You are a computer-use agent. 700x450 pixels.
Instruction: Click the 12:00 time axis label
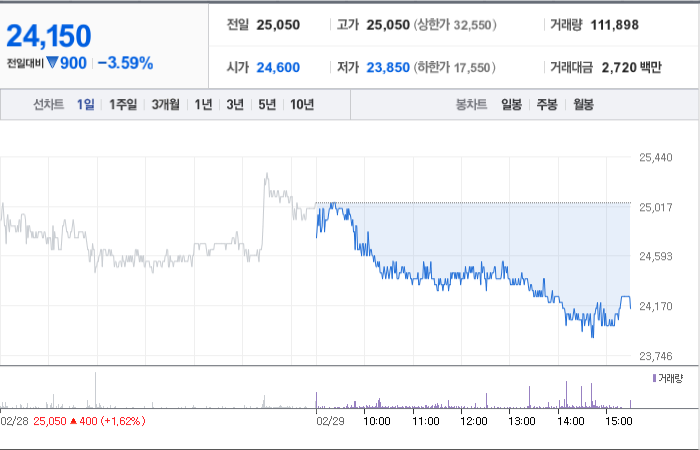click(474, 421)
